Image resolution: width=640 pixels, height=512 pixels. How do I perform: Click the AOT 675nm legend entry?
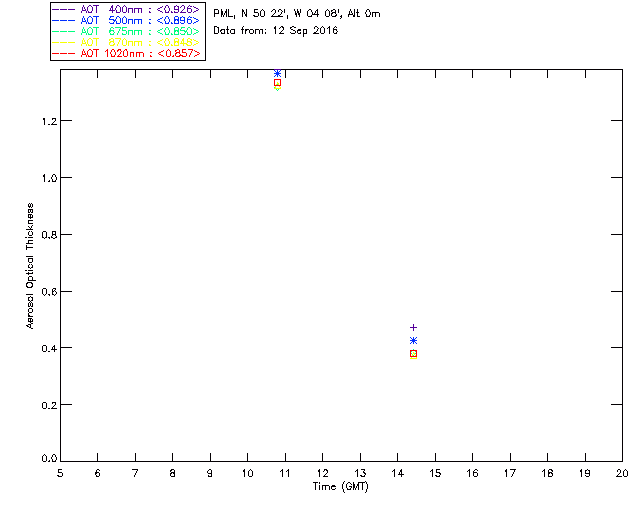tap(126, 31)
